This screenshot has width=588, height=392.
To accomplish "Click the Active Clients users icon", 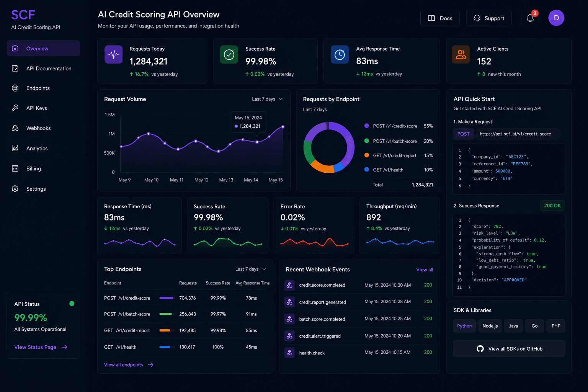I will click(x=461, y=54).
